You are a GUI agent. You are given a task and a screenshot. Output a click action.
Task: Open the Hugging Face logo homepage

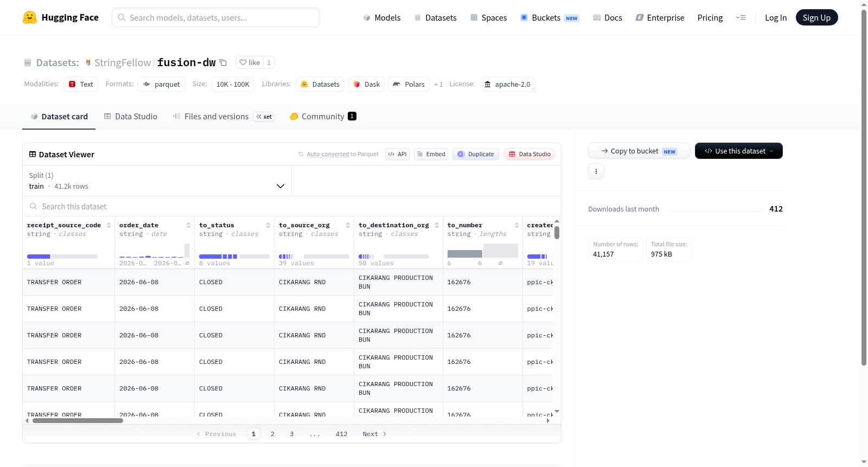(x=61, y=17)
